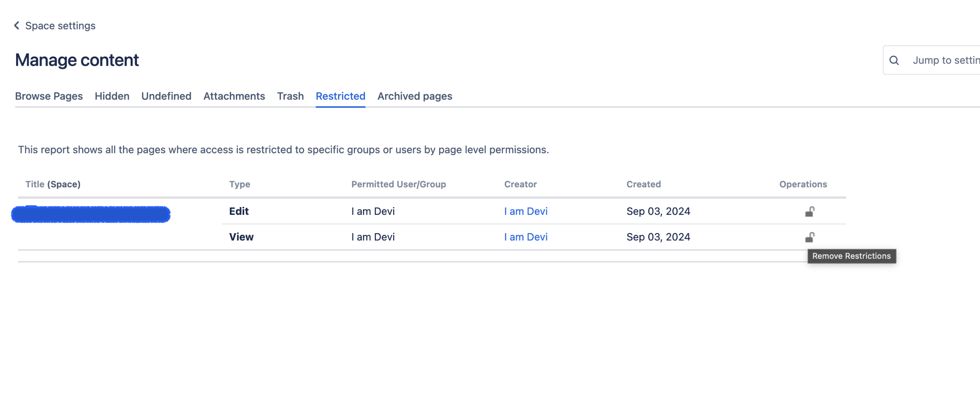Switch to the Hidden tab
980x395 pixels.
click(112, 96)
